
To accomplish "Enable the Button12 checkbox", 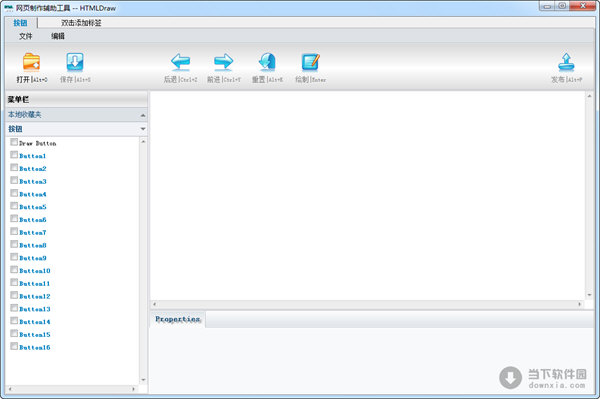I will point(14,295).
